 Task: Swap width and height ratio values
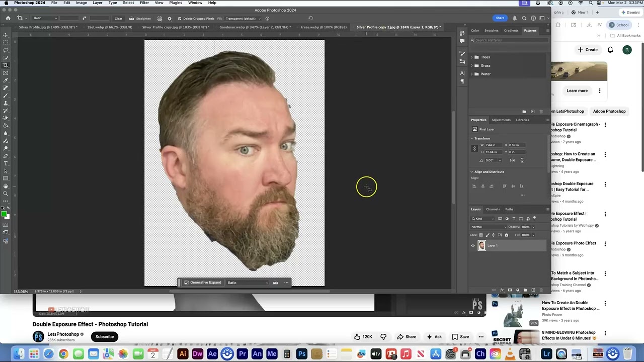(84, 18)
